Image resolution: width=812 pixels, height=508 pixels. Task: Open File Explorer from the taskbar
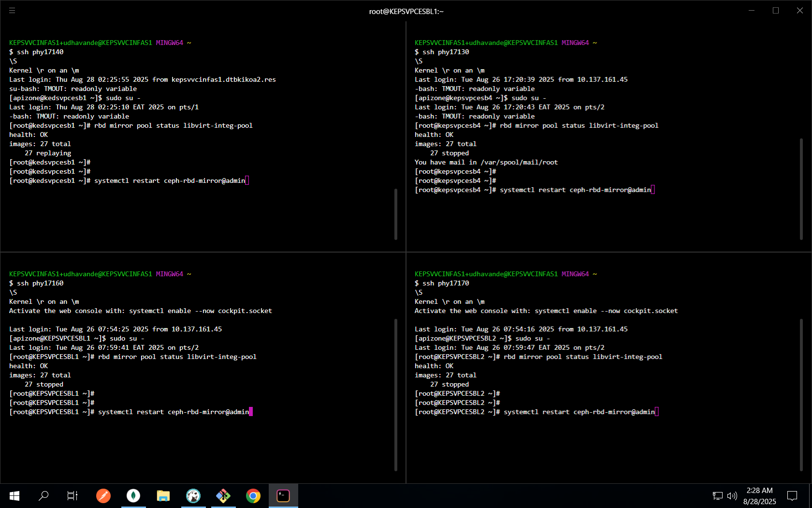163,495
